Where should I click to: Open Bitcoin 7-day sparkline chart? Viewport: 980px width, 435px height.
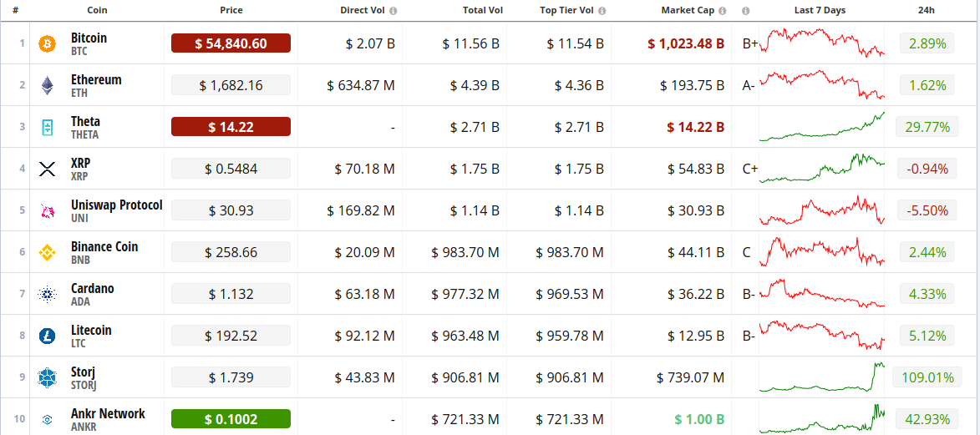tap(822, 43)
